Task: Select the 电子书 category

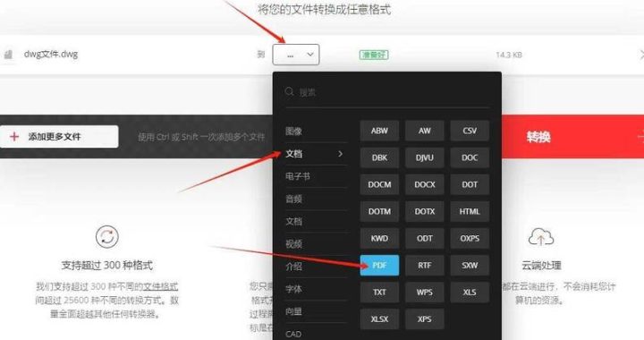Action: pyautogui.click(x=298, y=176)
